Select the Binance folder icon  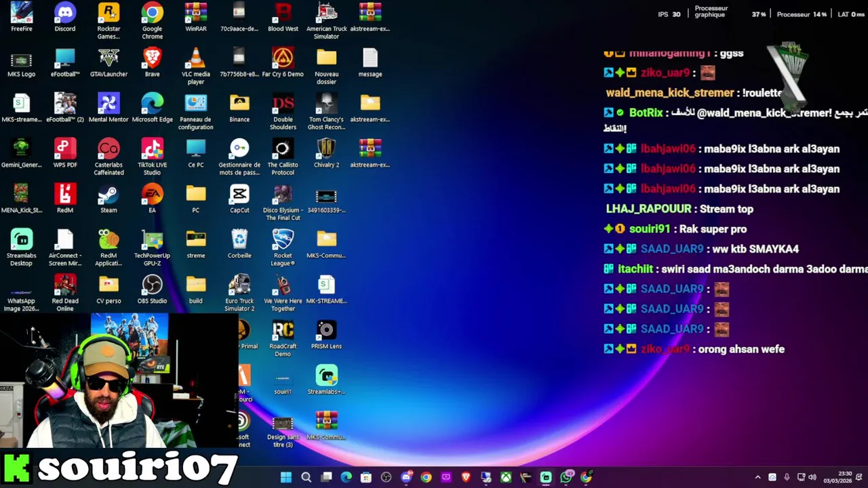tap(239, 108)
